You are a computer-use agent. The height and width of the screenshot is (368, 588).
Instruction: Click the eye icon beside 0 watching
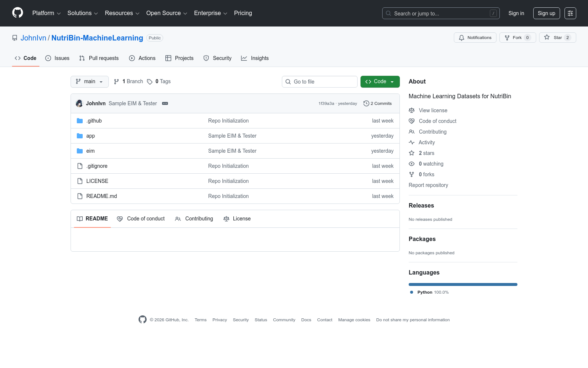pos(412,164)
